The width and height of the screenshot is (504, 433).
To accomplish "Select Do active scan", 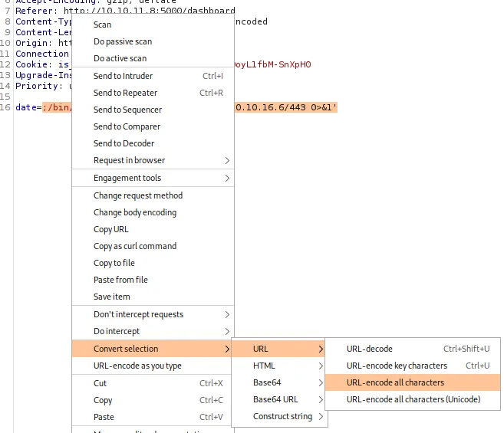I will (153, 58).
